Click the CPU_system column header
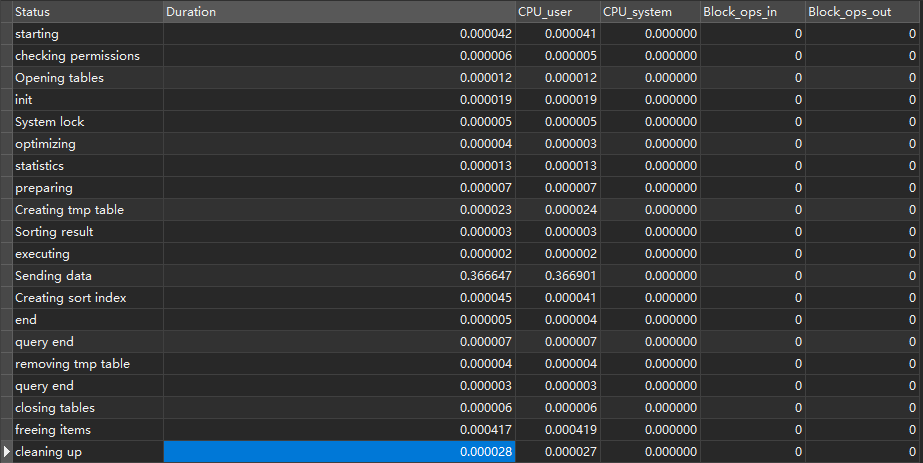 click(x=650, y=12)
